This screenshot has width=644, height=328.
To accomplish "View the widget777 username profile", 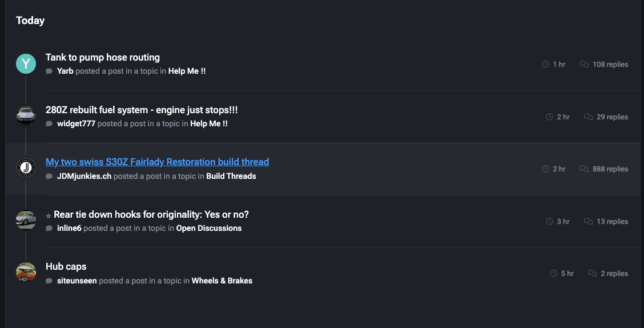I will coord(77,123).
